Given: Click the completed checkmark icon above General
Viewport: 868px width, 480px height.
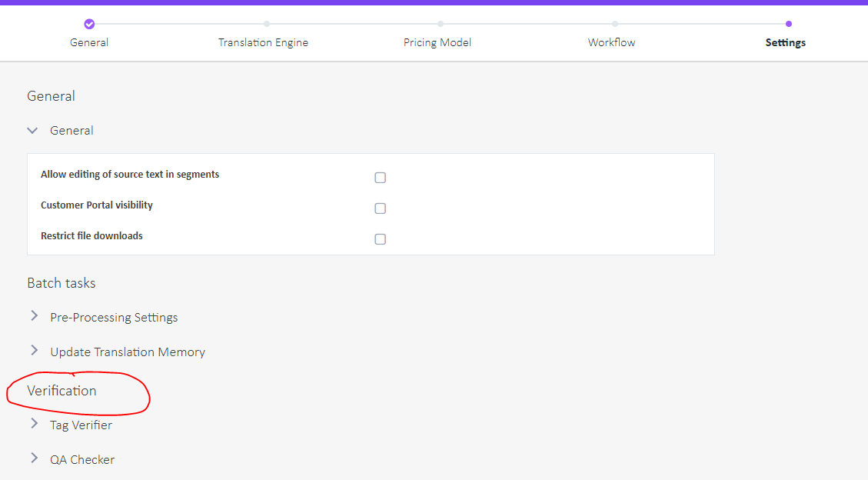Looking at the screenshot, I should click(x=89, y=24).
